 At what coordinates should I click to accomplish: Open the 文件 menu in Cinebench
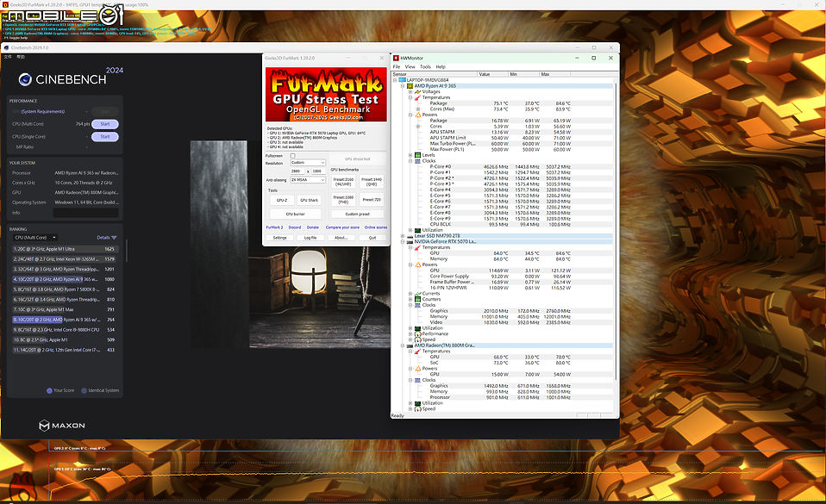(8, 57)
